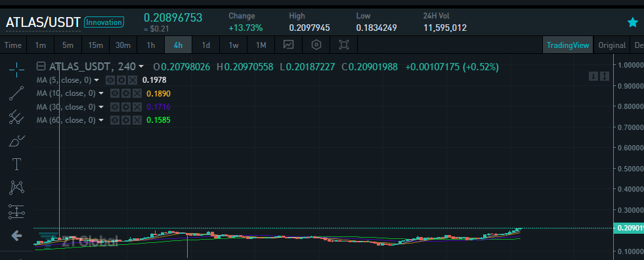Switch to the 1h timeframe

coord(151,45)
